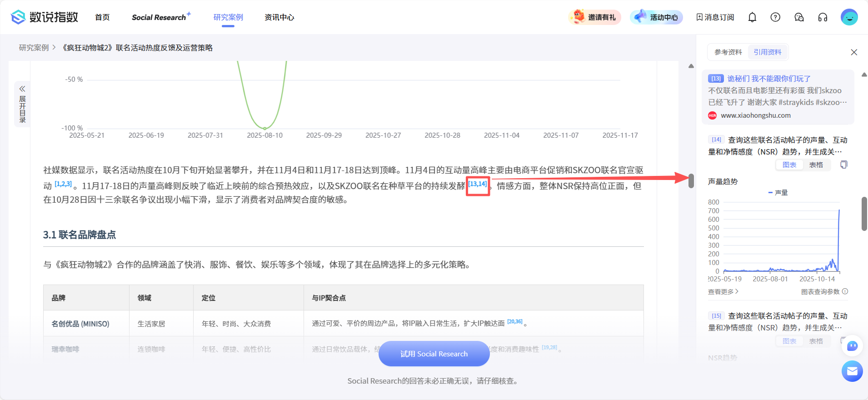The width and height of the screenshot is (868, 400).
Task: Click the floating blue mail icon
Action: [x=852, y=371]
